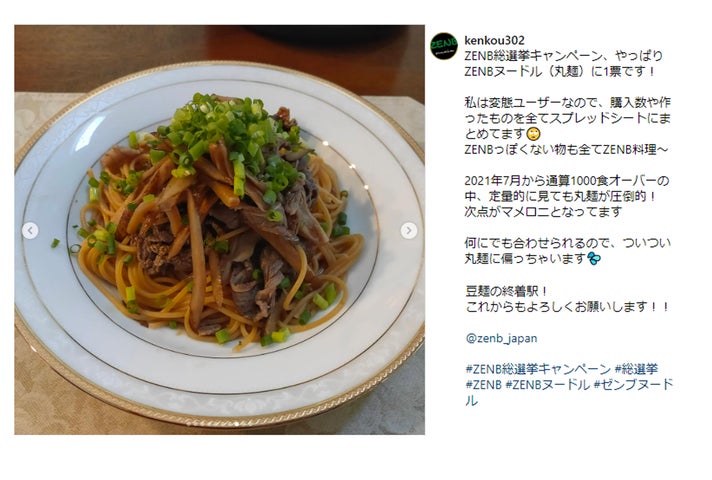Click the pasta dish photo

point(219,230)
